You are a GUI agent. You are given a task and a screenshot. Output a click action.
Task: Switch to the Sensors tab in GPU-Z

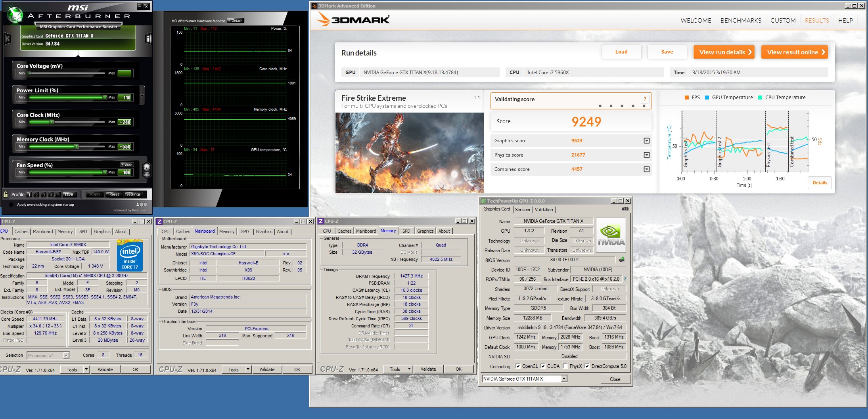click(522, 210)
